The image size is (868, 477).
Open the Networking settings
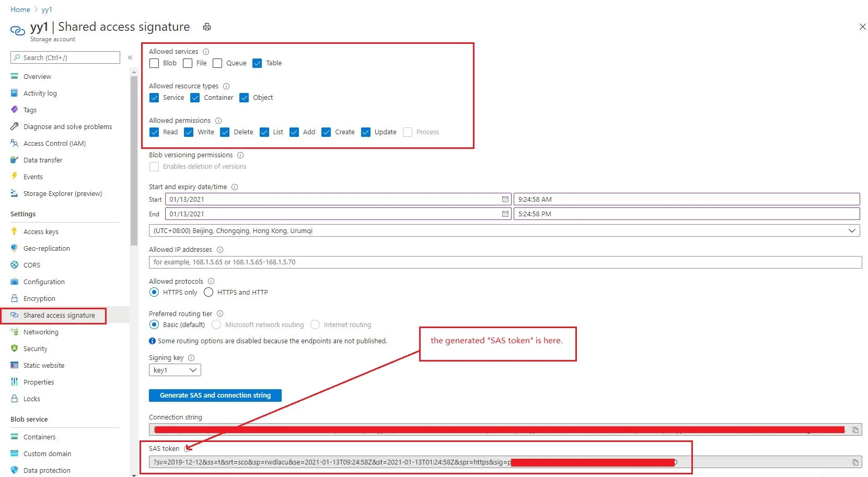pos(41,332)
